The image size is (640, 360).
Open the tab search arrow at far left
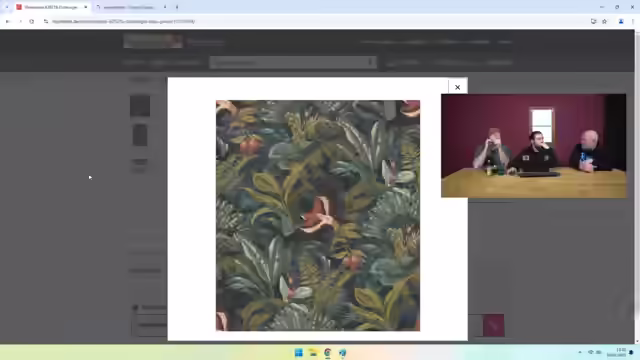pyautogui.click(x=7, y=7)
